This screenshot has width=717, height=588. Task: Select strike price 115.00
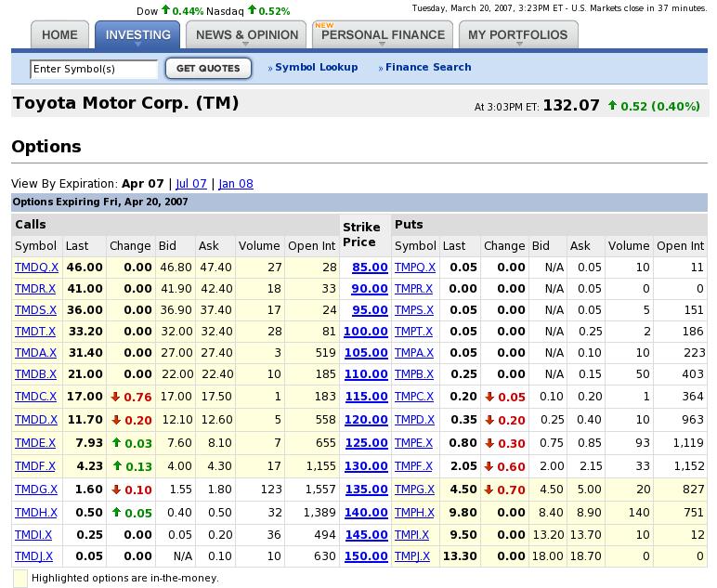pyautogui.click(x=367, y=397)
